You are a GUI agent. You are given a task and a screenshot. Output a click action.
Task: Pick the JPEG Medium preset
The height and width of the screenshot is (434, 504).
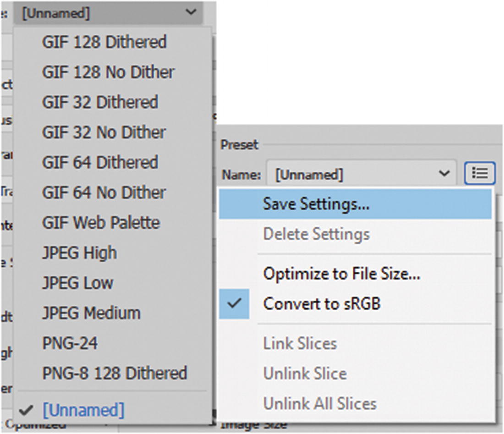[91, 313]
